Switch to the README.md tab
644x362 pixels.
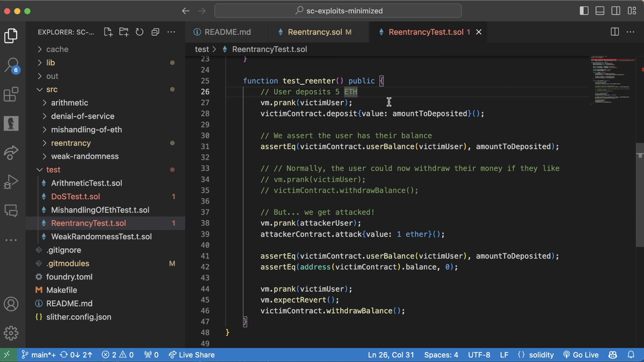point(227,32)
